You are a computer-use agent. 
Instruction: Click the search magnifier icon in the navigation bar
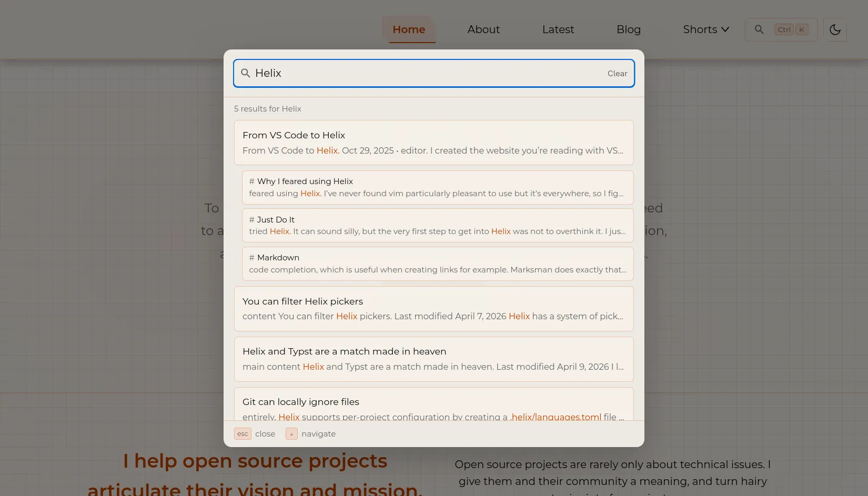pyautogui.click(x=759, y=29)
